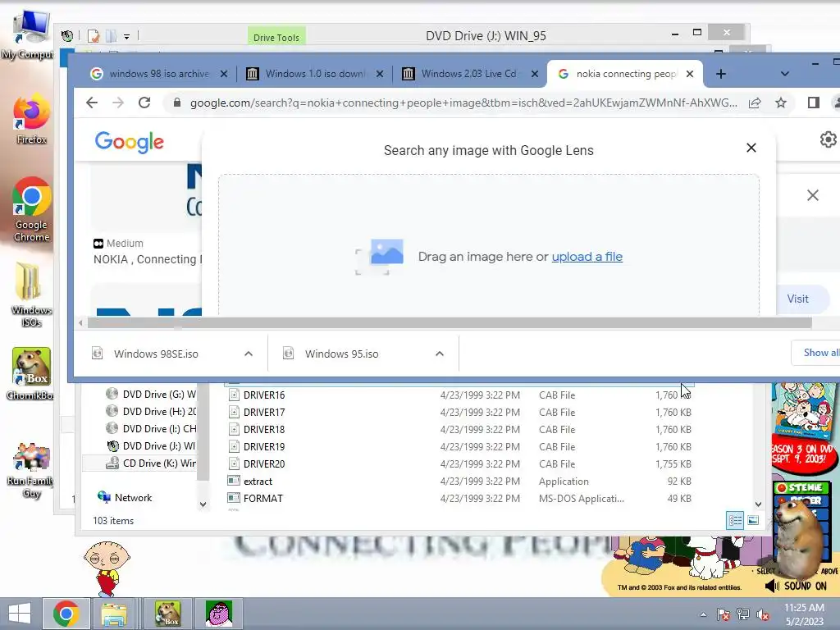Close the Windows 2.03 Live Cd tab
The width and height of the screenshot is (840, 630).
(x=535, y=74)
